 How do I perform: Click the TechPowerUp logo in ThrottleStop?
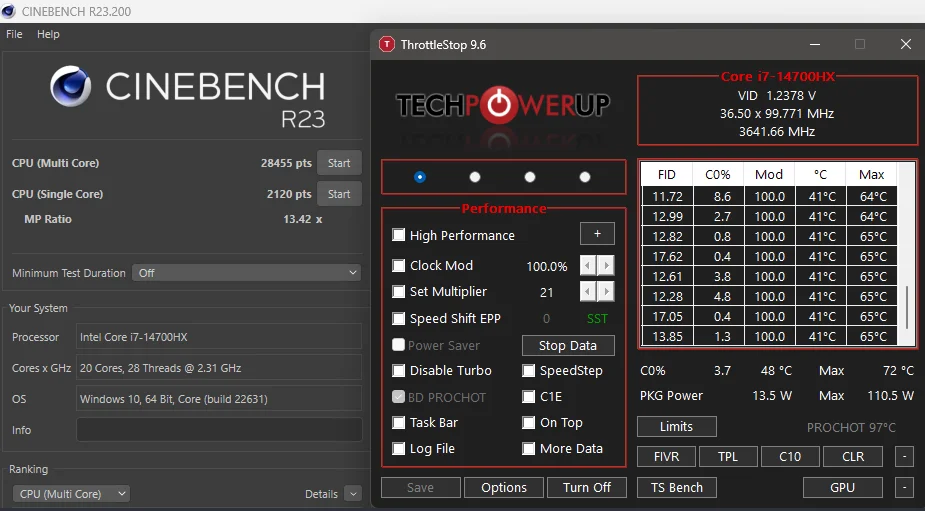click(x=503, y=106)
